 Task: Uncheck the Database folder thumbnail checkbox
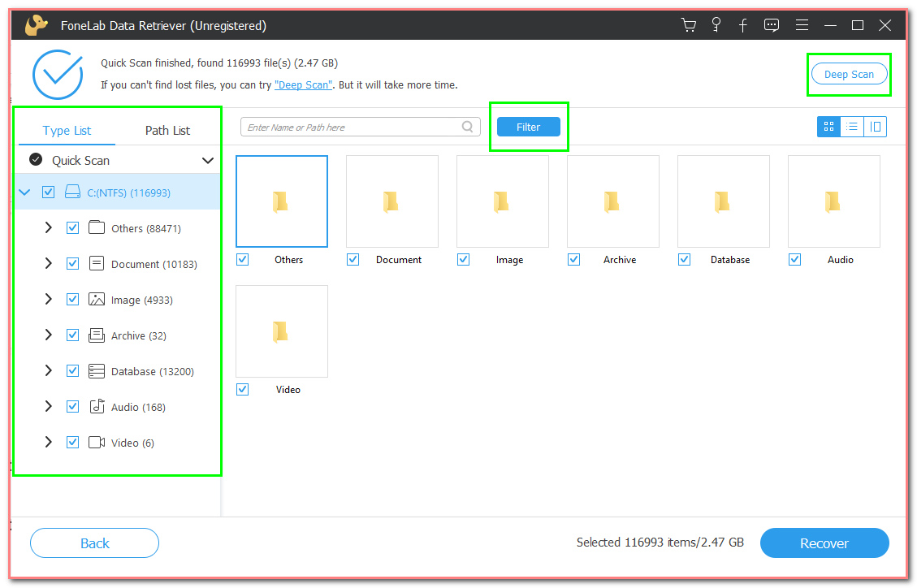(684, 259)
